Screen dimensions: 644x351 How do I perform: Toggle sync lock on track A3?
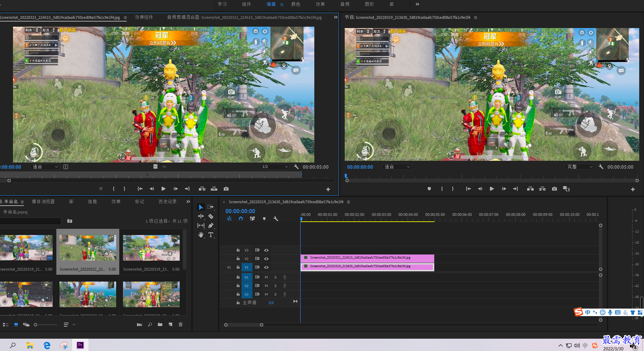pyautogui.click(x=257, y=294)
